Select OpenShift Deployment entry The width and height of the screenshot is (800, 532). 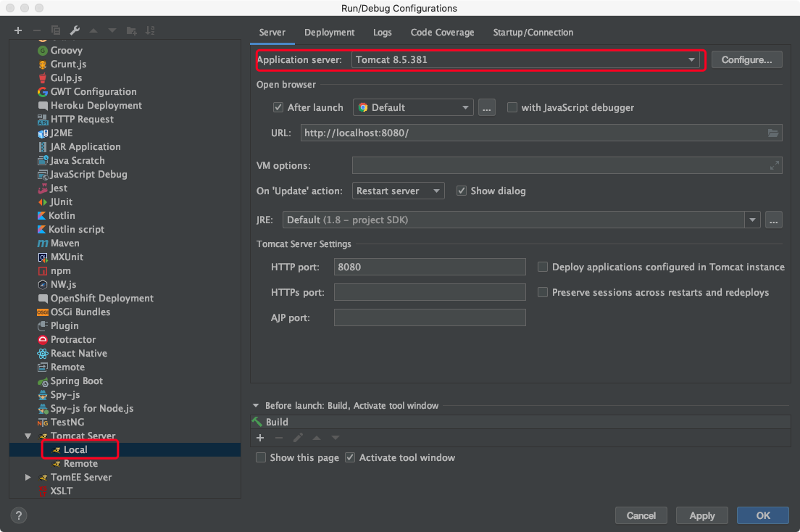click(x=101, y=299)
